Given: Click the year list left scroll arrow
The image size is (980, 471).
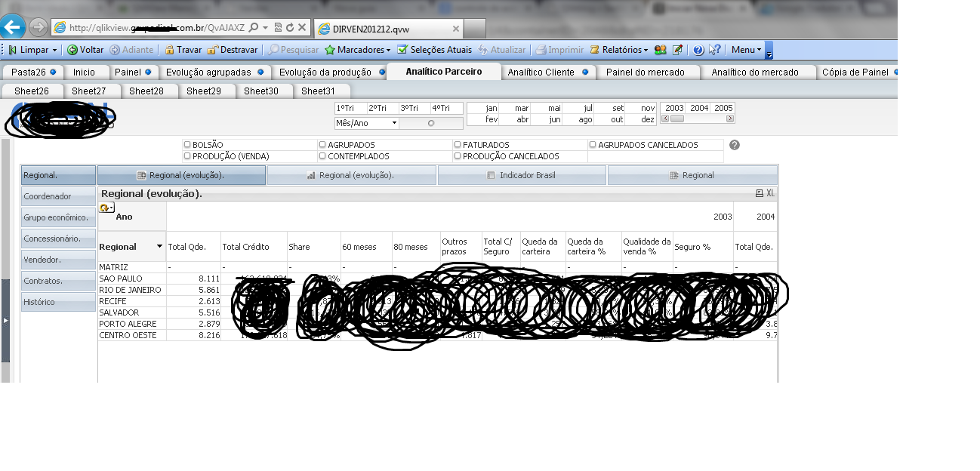Looking at the screenshot, I should pyautogui.click(x=664, y=119).
